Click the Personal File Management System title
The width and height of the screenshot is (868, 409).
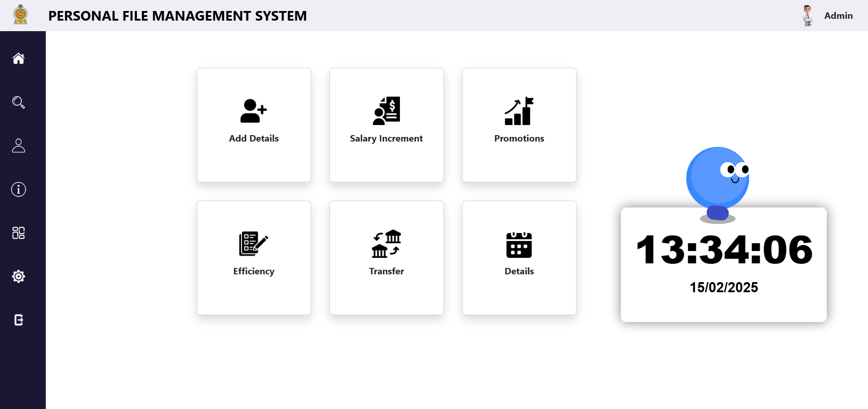tap(178, 16)
